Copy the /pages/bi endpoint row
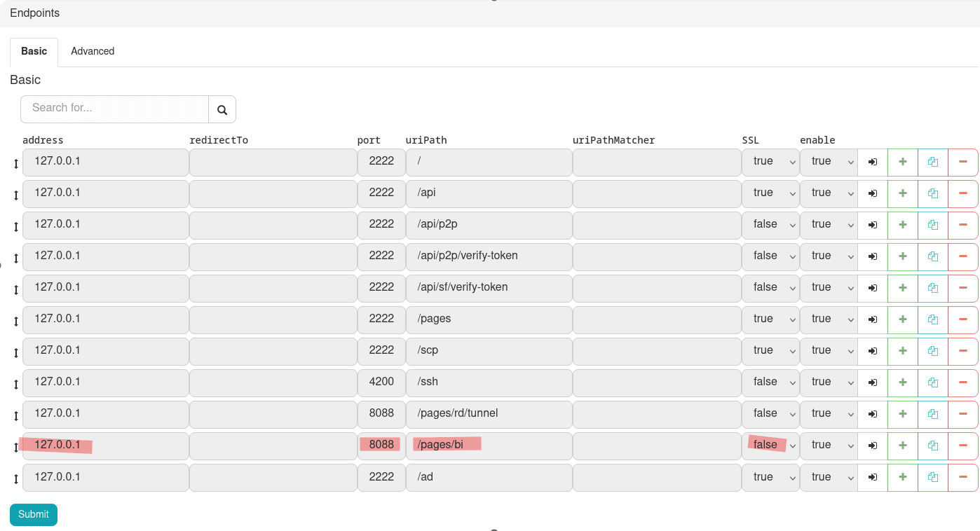The height and width of the screenshot is (531, 980). click(x=932, y=446)
